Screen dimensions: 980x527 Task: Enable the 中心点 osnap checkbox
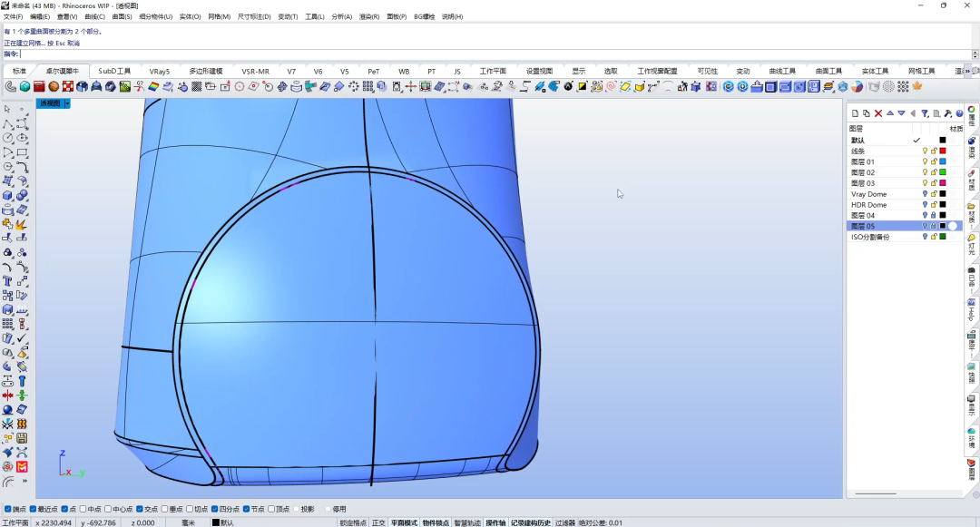click(x=108, y=510)
